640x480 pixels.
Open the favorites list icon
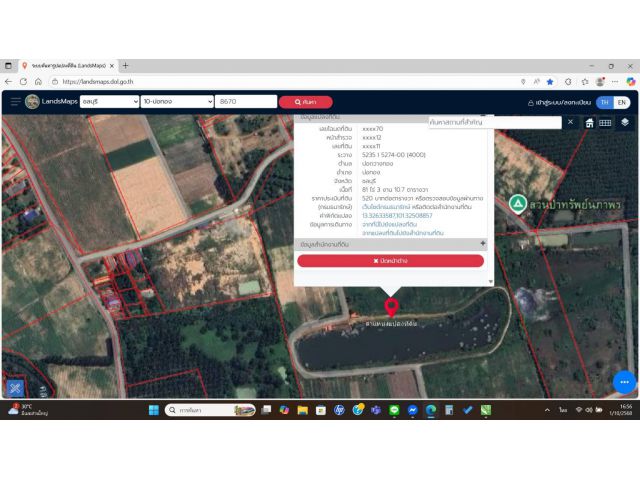(585, 82)
